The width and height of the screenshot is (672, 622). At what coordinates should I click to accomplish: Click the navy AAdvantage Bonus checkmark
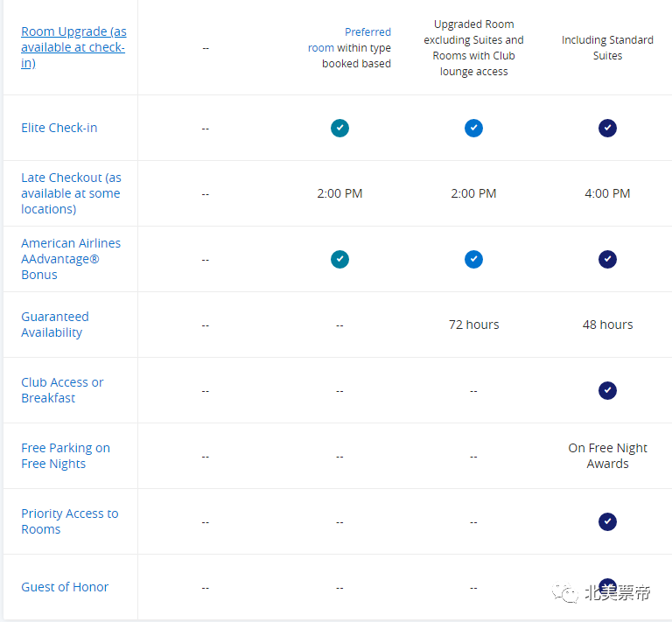tap(607, 259)
